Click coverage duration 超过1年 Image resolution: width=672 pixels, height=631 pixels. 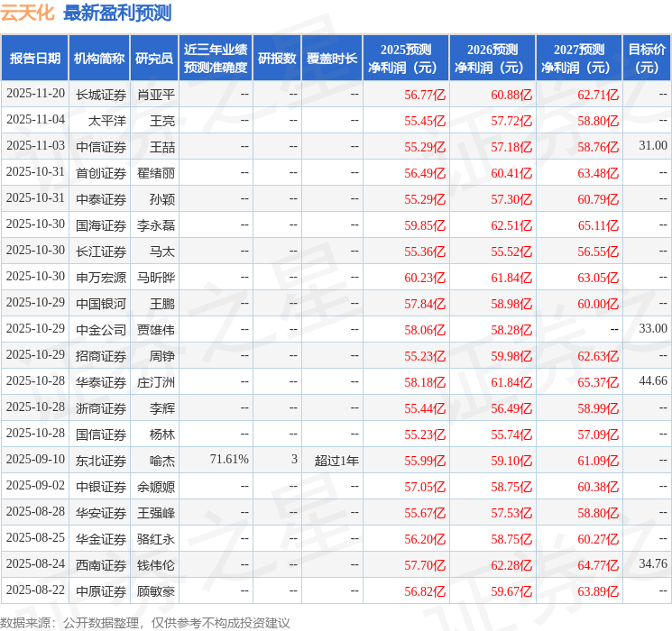(336, 460)
